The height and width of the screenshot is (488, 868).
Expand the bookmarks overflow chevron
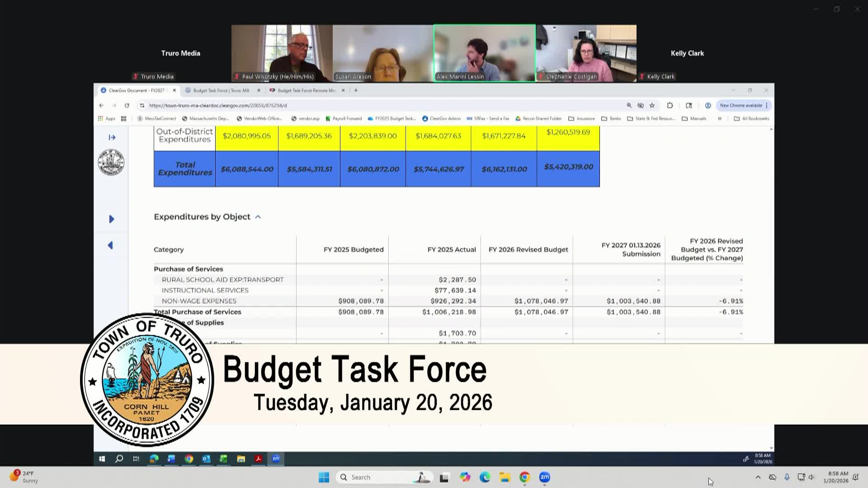click(x=719, y=118)
